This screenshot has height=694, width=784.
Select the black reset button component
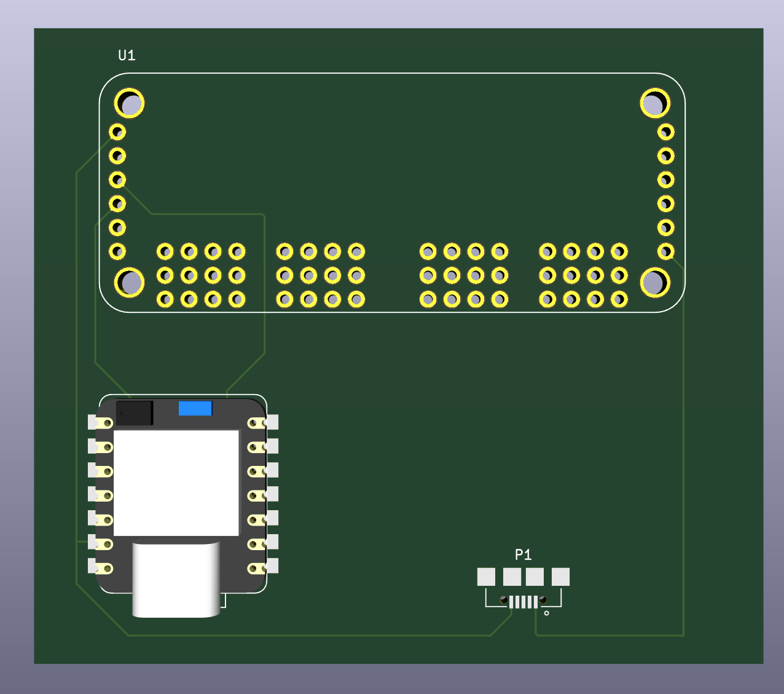(x=135, y=412)
